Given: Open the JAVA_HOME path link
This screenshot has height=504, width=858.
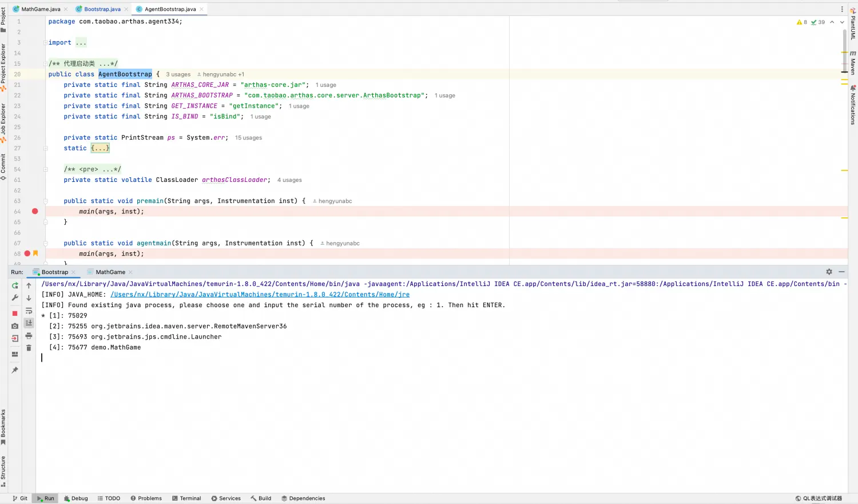Looking at the screenshot, I should pyautogui.click(x=260, y=295).
